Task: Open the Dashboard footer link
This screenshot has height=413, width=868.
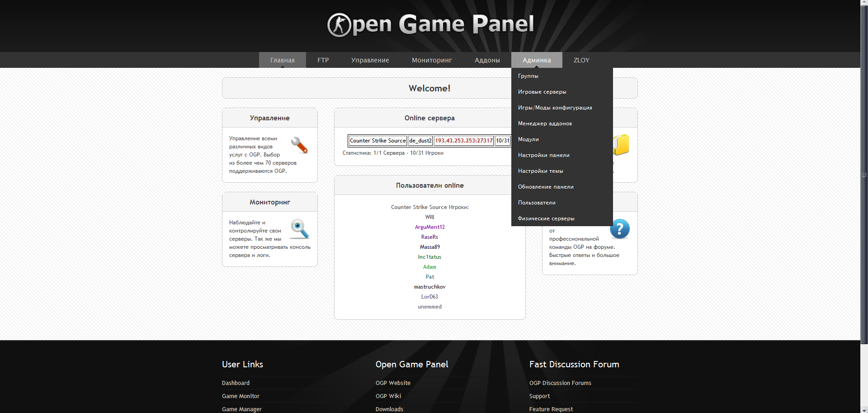Action: pos(236,383)
